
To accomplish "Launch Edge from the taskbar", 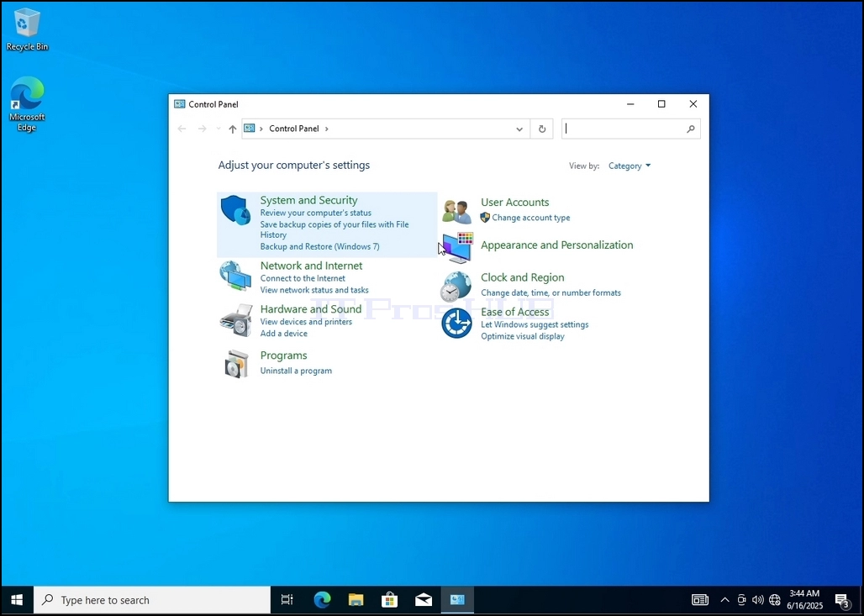I will pyautogui.click(x=322, y=600).
